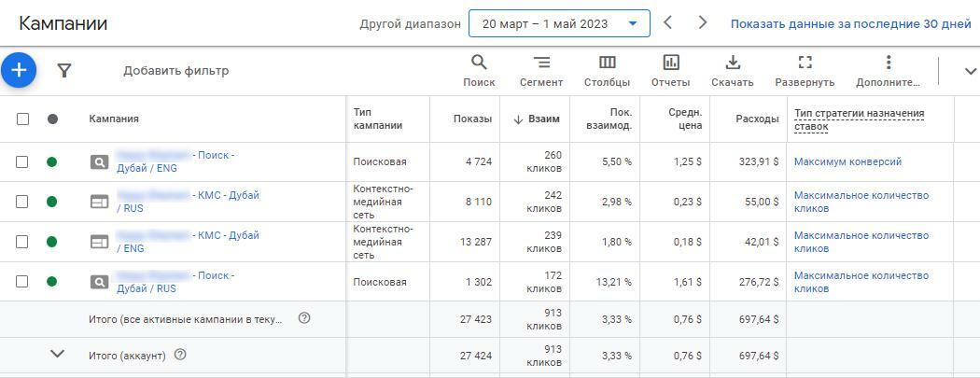Open the Сегмент segment tool
The width and height of the screenshot is (980, 378).
click(541, 70)
